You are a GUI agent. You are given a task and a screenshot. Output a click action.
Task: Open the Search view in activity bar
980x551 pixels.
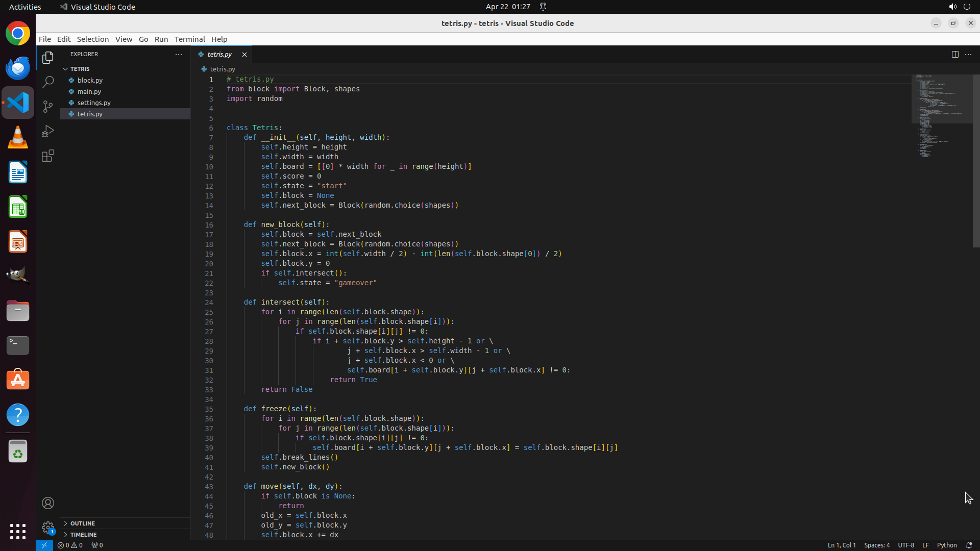tap(48, 82)
